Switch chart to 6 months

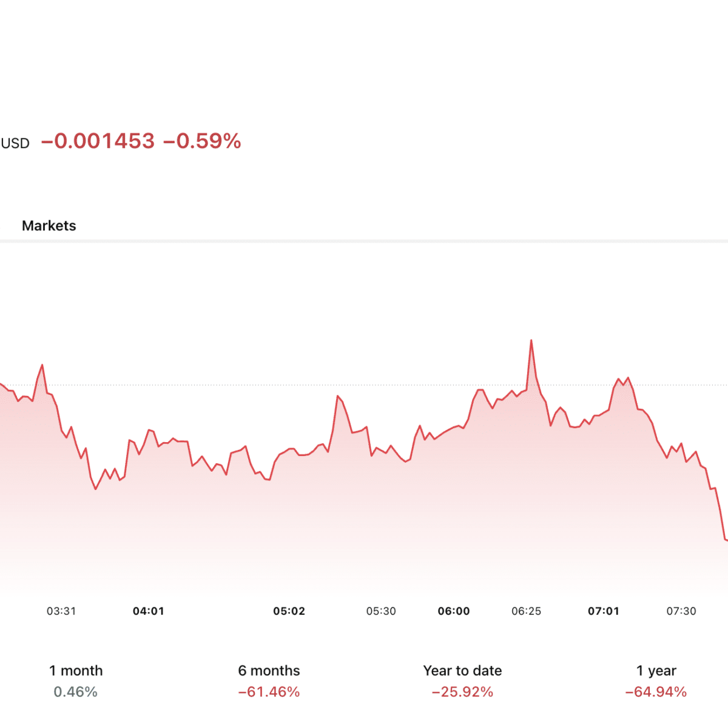pyautogui.click(x=269, y=671)
